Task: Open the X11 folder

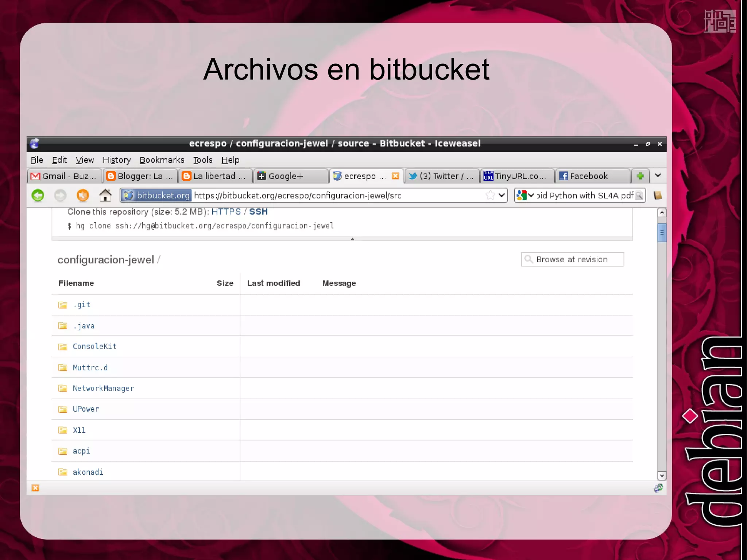Action: (79, 430)
